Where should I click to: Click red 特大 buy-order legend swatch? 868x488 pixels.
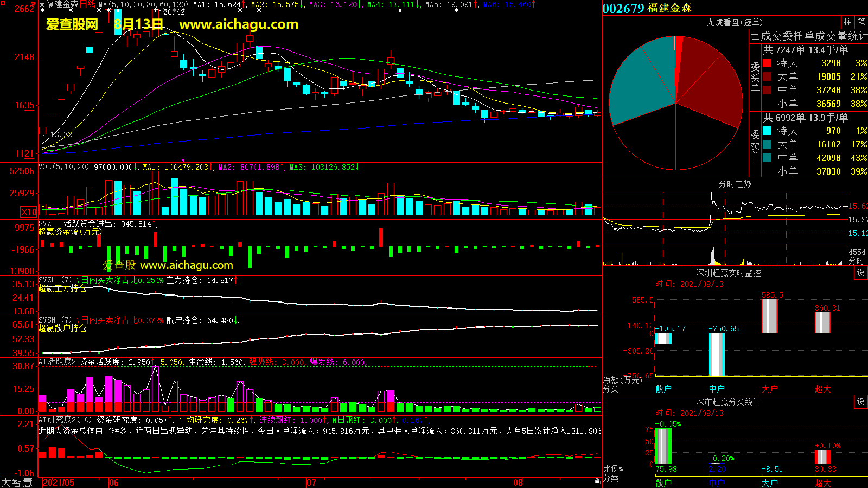[x=767, y=63]
